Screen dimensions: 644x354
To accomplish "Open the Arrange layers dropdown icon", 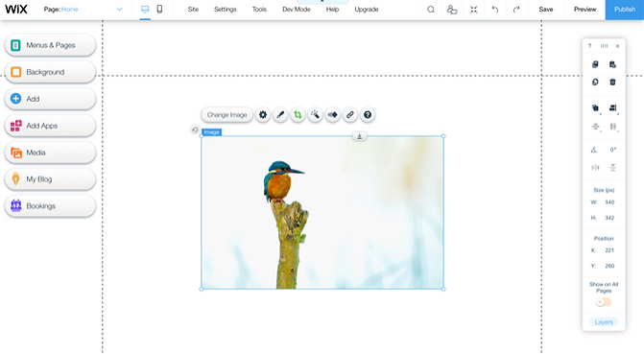I will click(596, 108).
